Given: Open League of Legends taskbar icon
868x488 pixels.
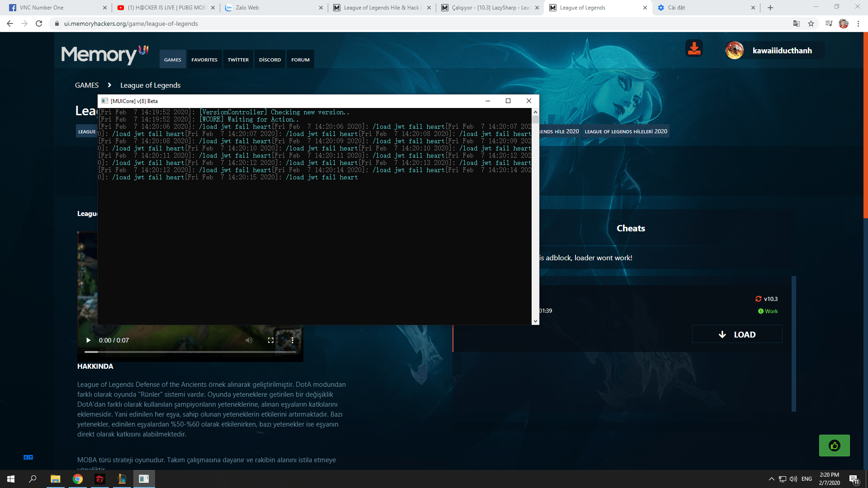Looking at the screenshot, I should (122, 479).
